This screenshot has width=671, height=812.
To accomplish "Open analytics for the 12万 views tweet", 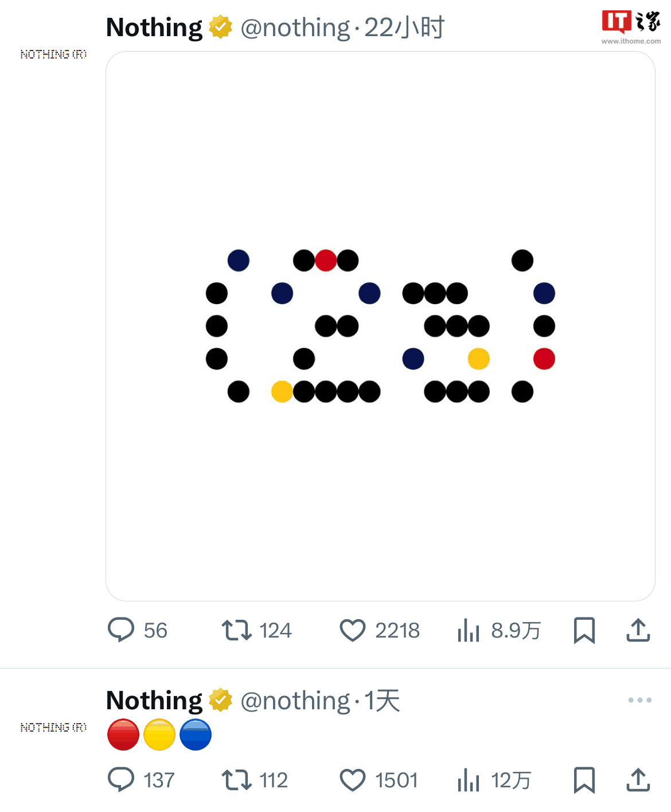I will (x=469, y=779).
